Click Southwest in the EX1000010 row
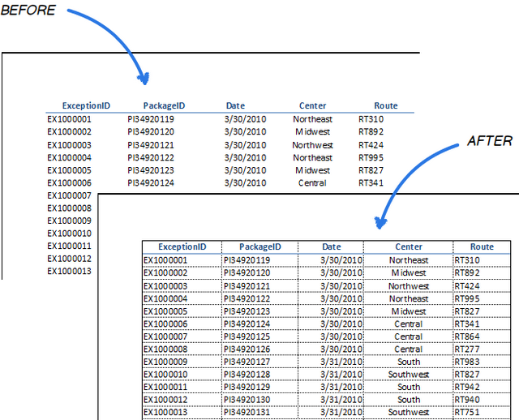519x420 pixels. tap(409, 375)
